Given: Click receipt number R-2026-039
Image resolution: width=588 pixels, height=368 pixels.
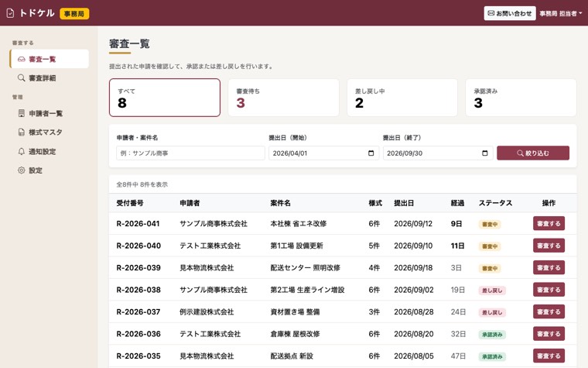Looking at the screenshot, I should pos(138,268).
